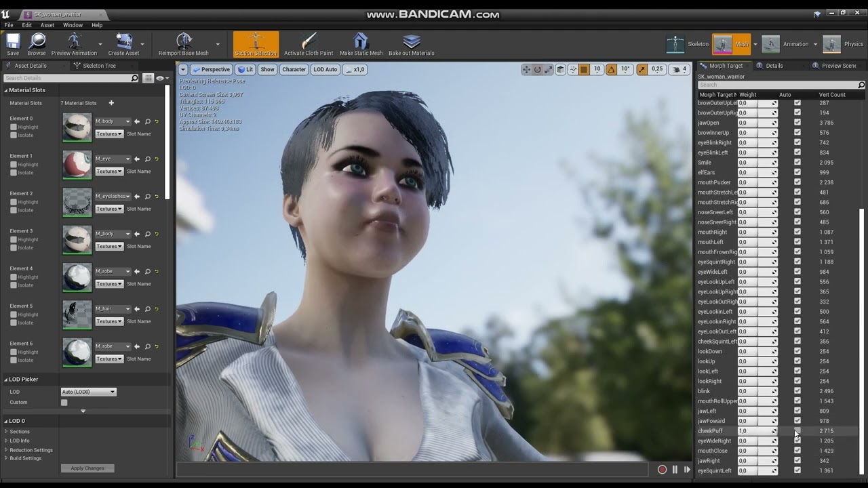Toggle Highlight checkbox for Element 4
Viewport: 868px width, 488px height.
pyautogui.click(x=14, y=277)
